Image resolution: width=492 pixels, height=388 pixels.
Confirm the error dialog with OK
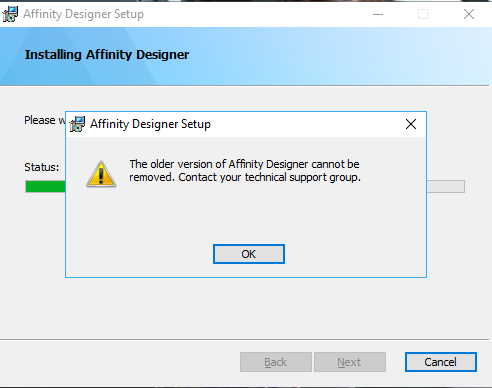(249, 254)
